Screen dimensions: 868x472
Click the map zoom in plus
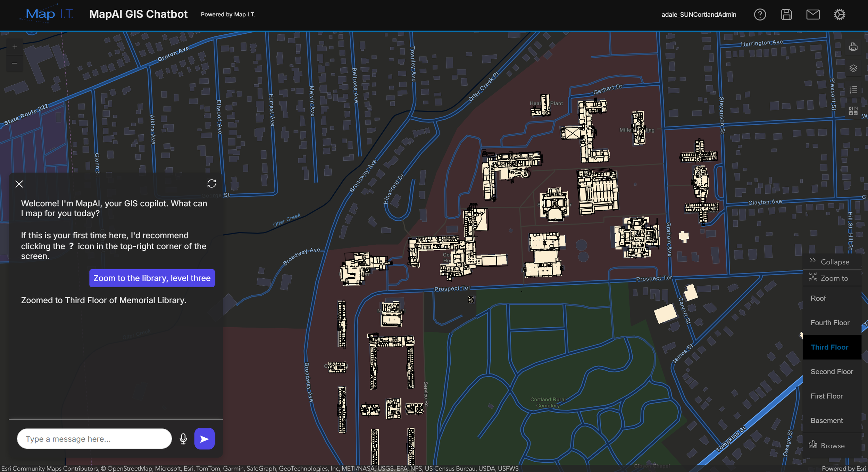pos(15,47)
